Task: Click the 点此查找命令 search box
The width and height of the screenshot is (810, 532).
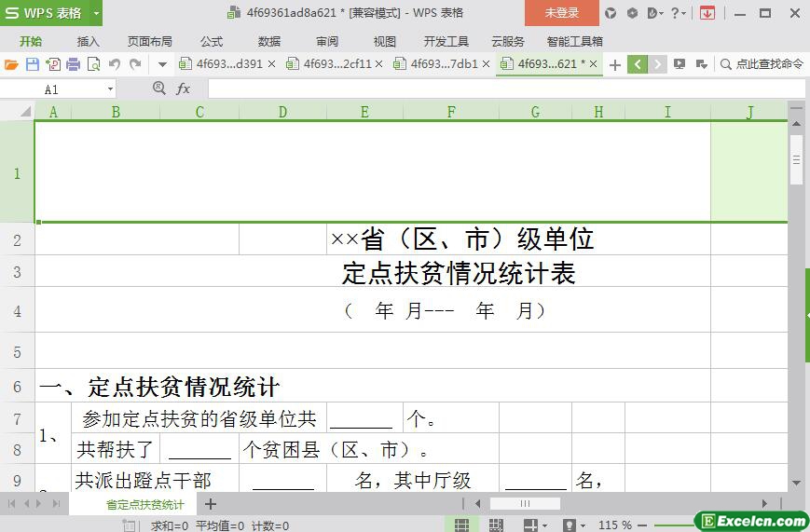Action: click(x=762, y=64)
